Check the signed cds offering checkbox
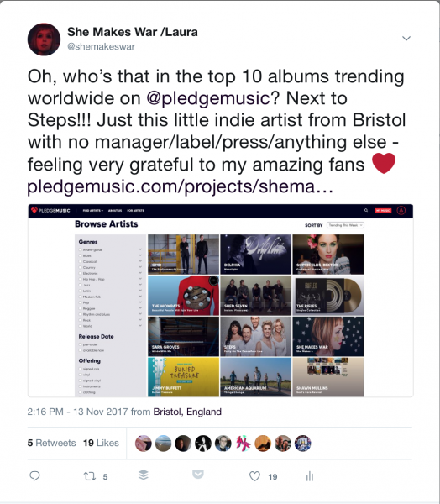Viewport: 440px width, 504px height. coord(81,369)
